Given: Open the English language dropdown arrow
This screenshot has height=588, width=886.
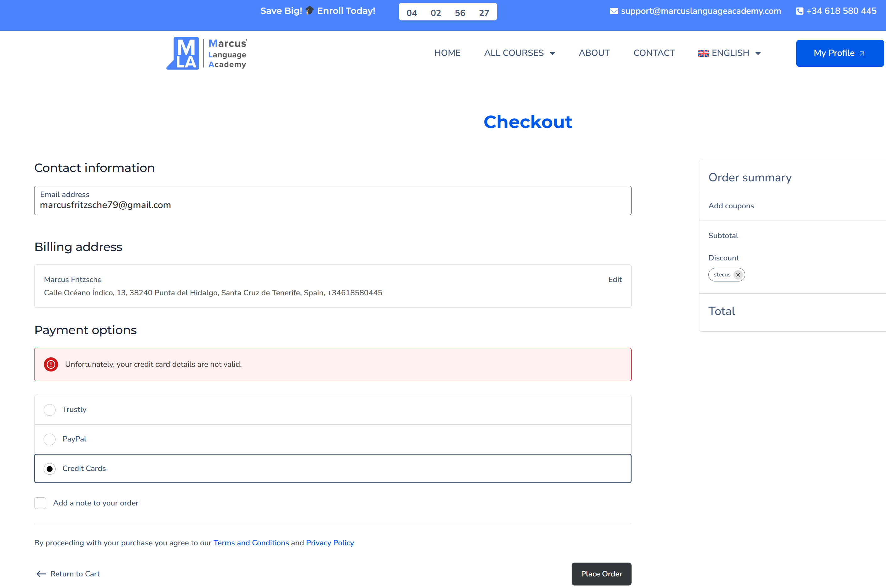Looking at the screenshot, I should coord(758,53).
